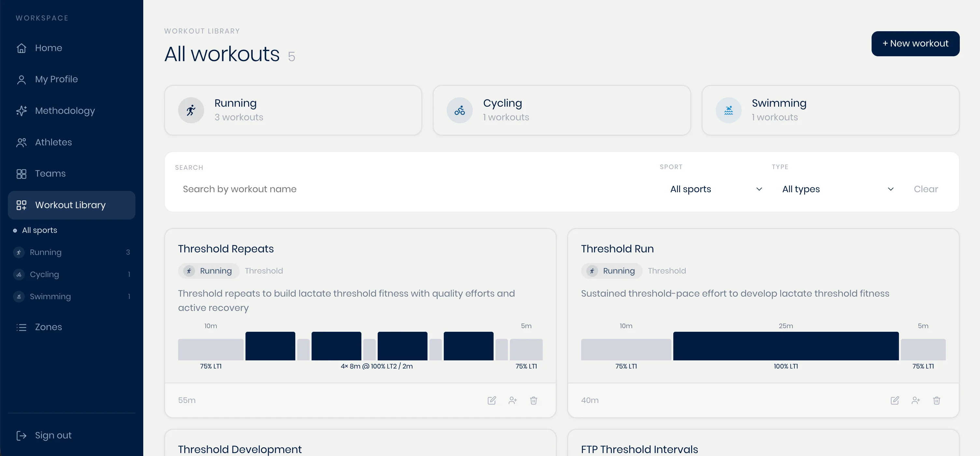
Task: Filter sidebar by Running workouts
Action: [x=72, y=252]
